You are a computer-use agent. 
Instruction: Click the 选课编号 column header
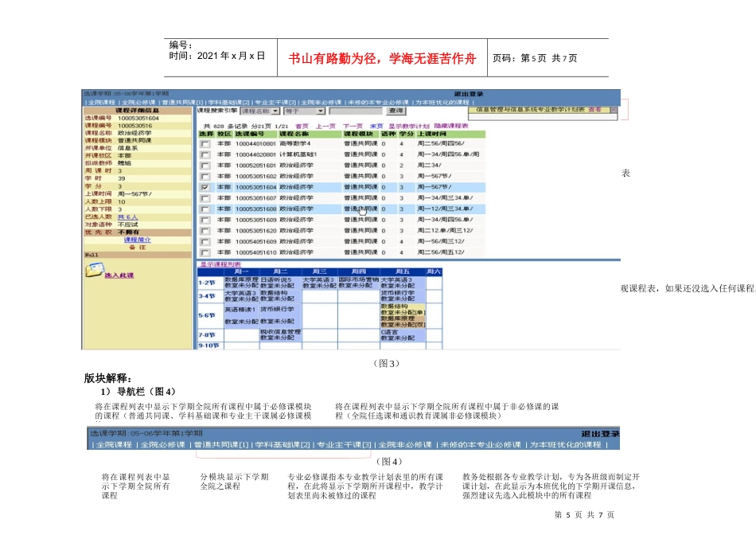pyautogui.click(x=249, y=134)
